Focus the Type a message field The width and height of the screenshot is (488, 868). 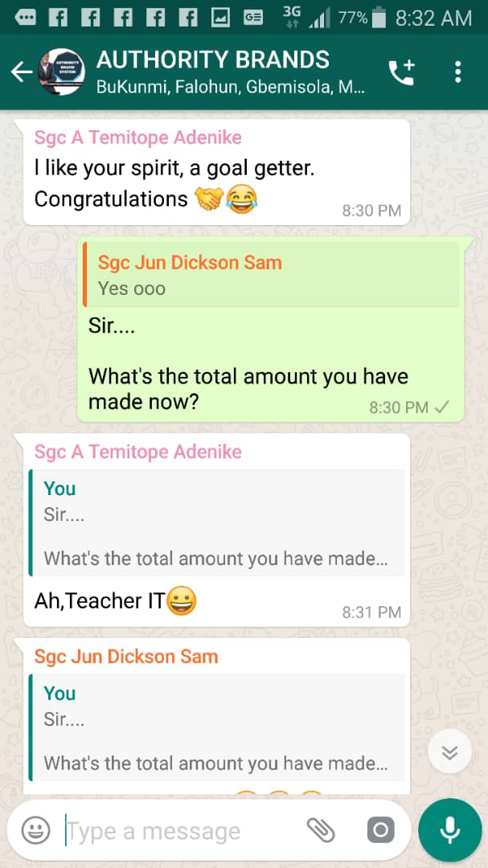coord(182,831)
